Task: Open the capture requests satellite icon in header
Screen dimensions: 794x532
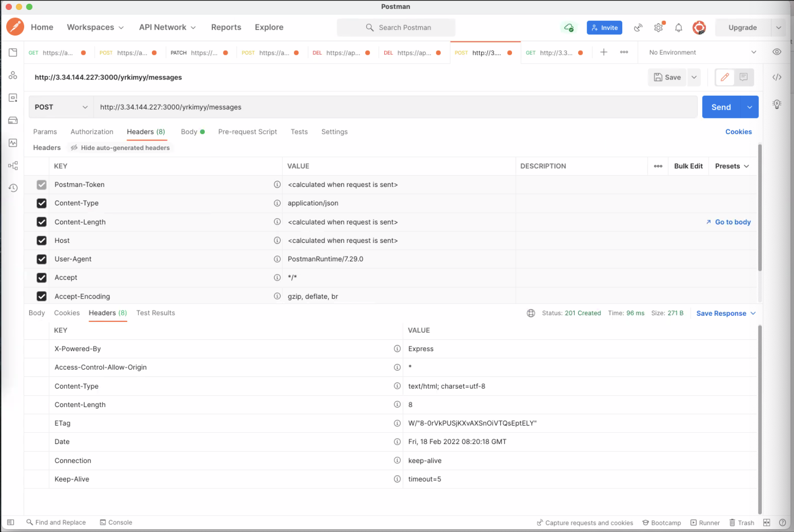Action: (638, 27)
